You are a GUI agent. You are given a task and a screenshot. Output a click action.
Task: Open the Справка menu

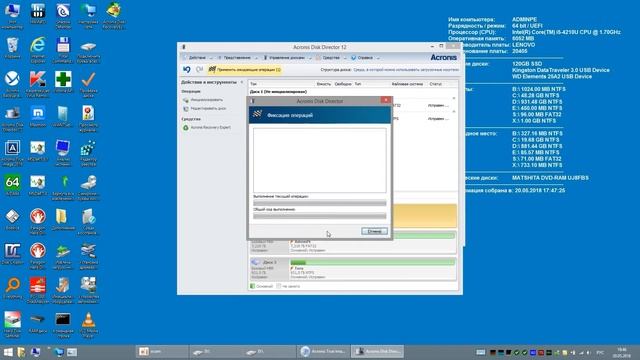tap(365, 58)
